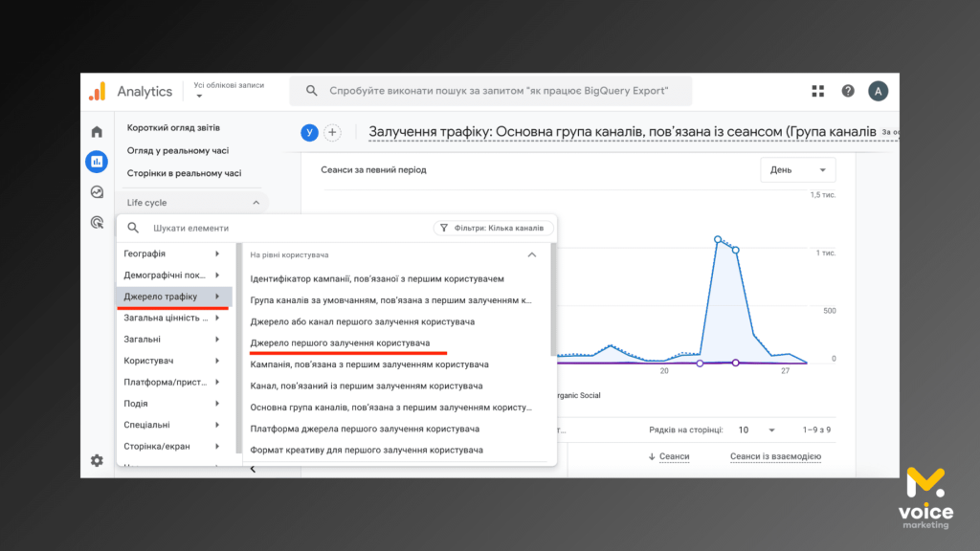Viewport: 980px width, 551px height.
Task: Collapse the Life cycle section
Action: tap(256, 203)
